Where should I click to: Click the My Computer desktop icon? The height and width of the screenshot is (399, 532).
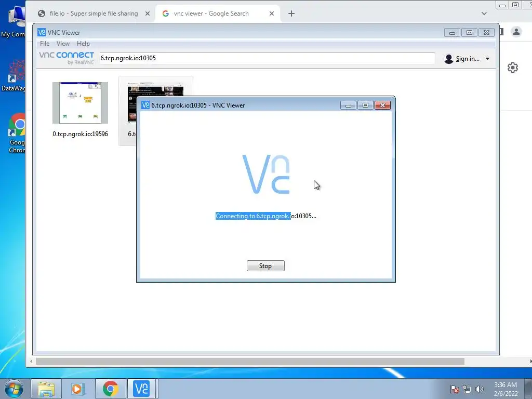[13, 21]
